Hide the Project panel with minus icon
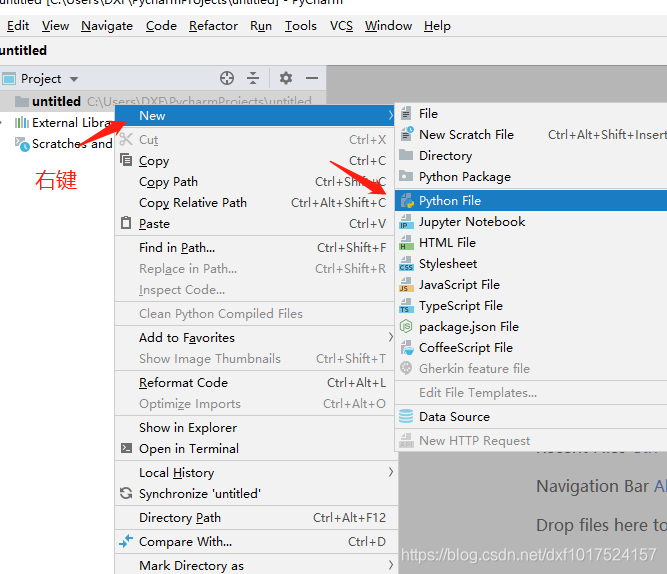The image size is (667, 574). tap(312, 78)
